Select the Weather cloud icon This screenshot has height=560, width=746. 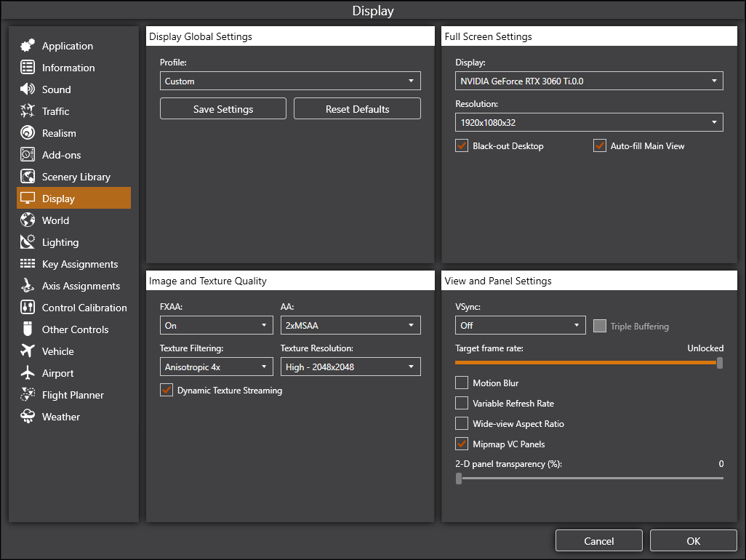(x=28, y=417)
